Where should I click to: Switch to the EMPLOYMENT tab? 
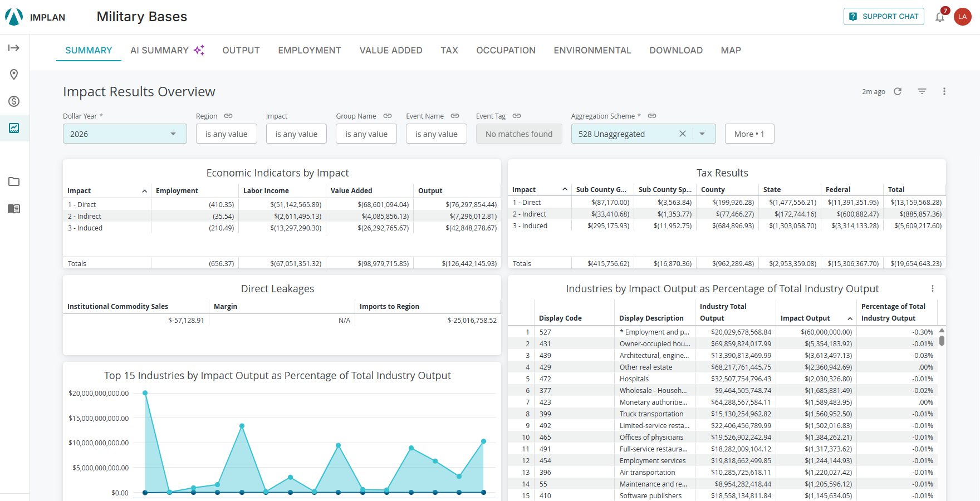click(310, 50)
